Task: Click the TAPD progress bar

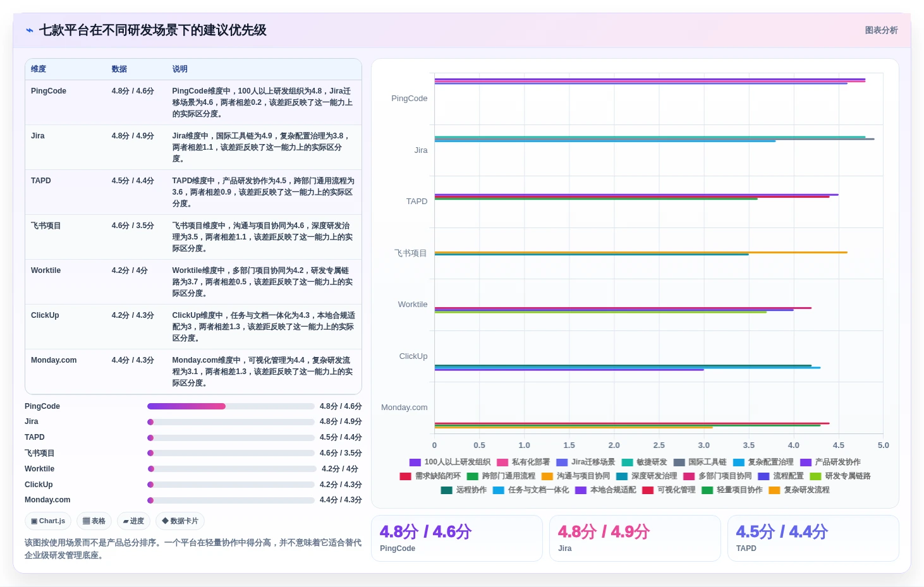Action: [231, 438]
